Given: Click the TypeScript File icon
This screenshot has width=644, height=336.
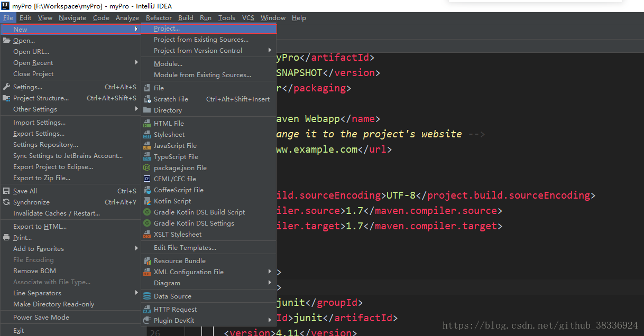Looking at the screenshot, I should pyautogui.click(x=147, y=156).
